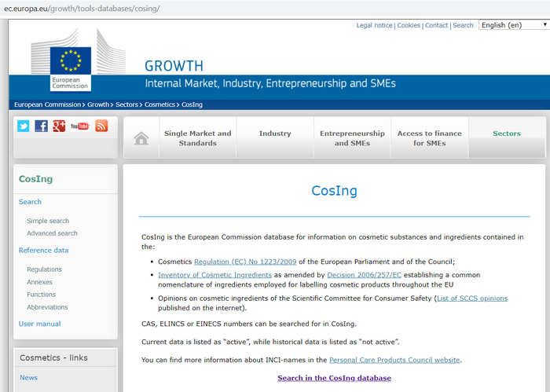
Task: Click the CosIng sidebar heading
Action: point(36,179)
